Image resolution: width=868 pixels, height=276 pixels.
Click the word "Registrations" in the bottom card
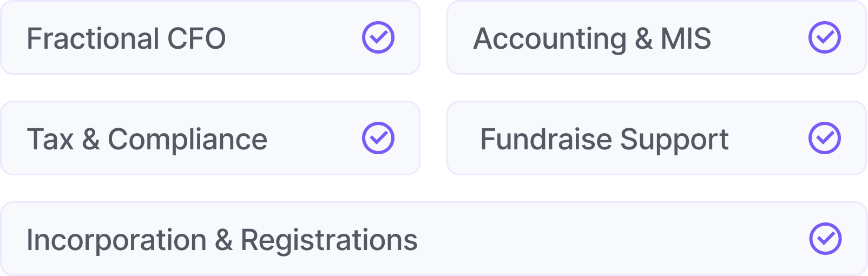coord(329,240)
